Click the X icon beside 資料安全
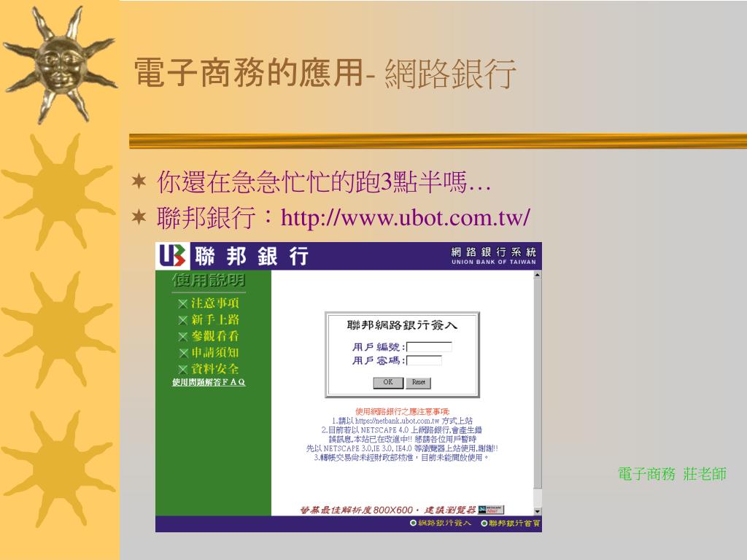The height and width of the screenshot is (560, 747). coord(183,369)
